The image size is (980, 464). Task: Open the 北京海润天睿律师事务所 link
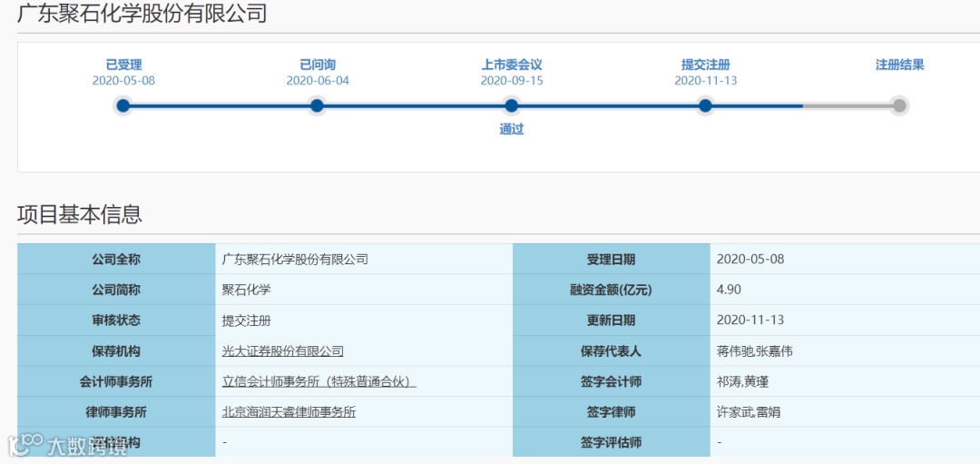[x=289, y=412]
